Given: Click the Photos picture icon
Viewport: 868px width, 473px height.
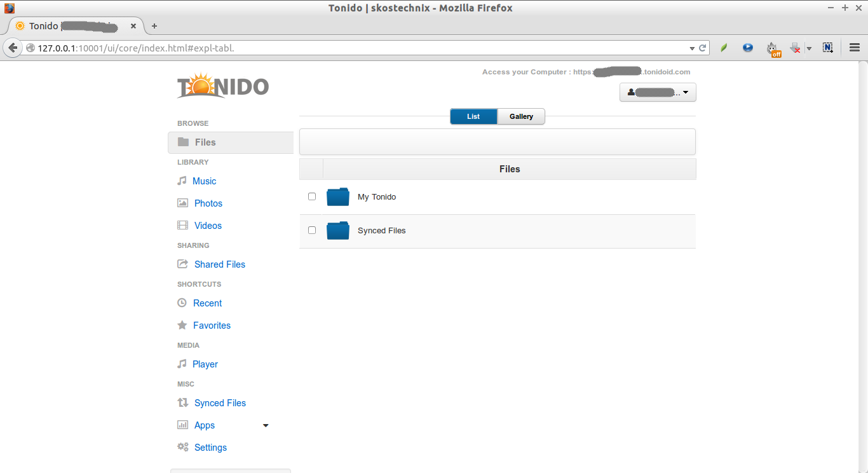Looking at the screenshot, I should click(182, 203).
